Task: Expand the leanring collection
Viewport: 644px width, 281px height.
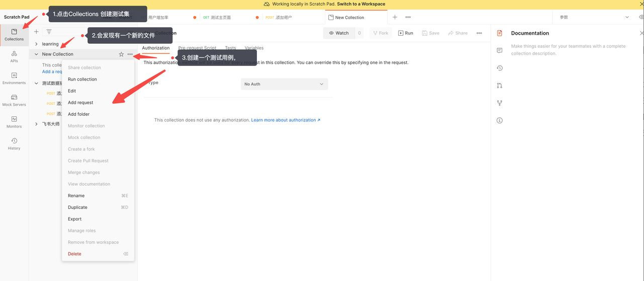Action: click(36, 44)
